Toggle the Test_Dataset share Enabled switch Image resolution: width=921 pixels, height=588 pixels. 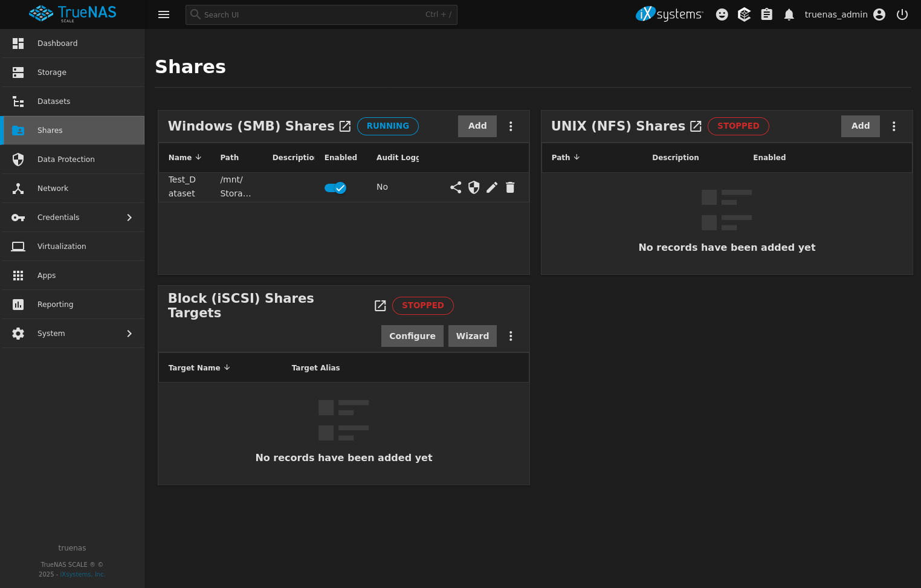tap(335, 187)
